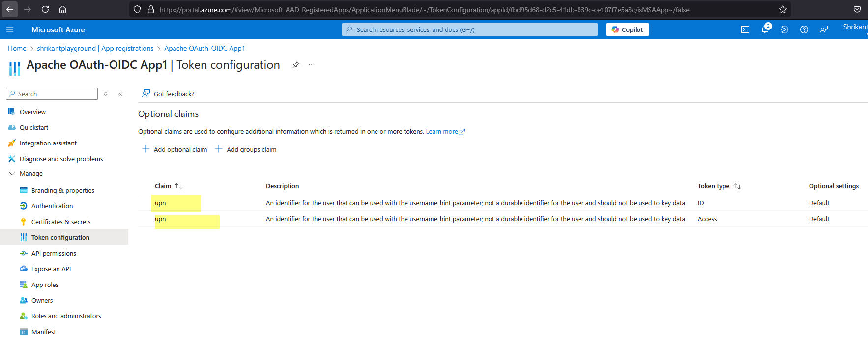Select the upn claim with Access token
Image resolution: width=868 pixels, height=343 pixels.
coord(160,219)
